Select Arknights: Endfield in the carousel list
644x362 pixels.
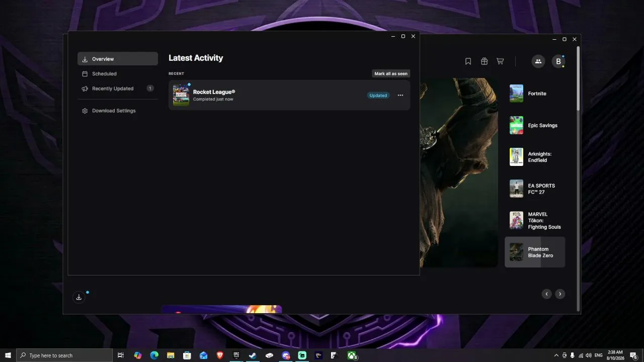point(535,157)
